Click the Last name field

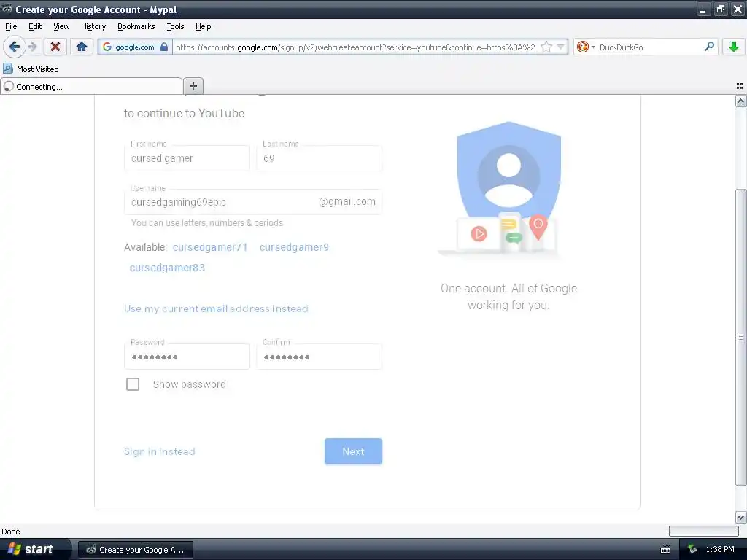coord(319,158)
